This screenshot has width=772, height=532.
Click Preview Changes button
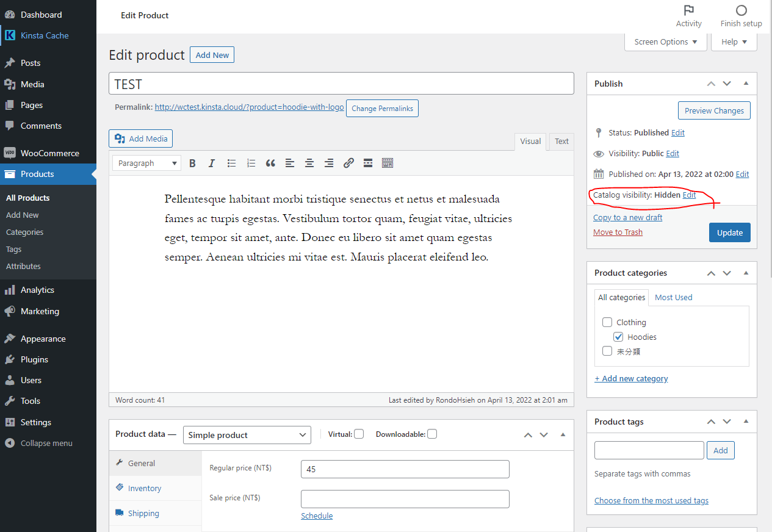tap(714, 110)
